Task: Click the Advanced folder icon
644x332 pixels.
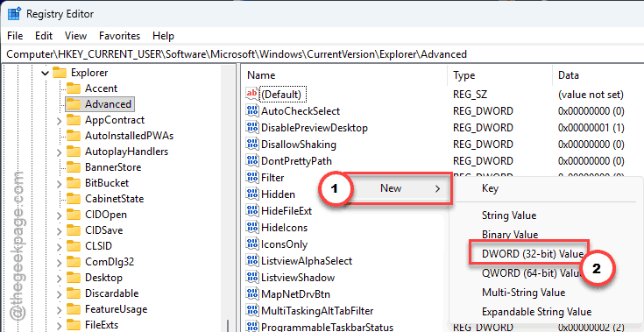Action: coord(74,104)
